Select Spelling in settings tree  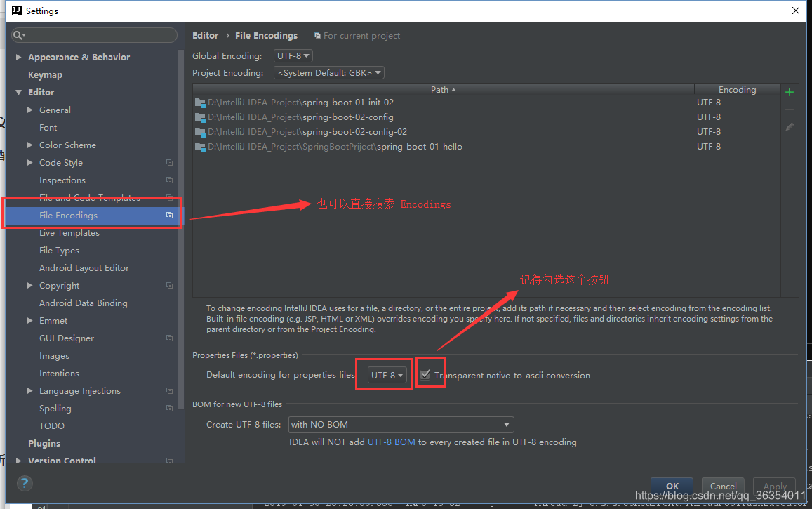tap(55, 409)
